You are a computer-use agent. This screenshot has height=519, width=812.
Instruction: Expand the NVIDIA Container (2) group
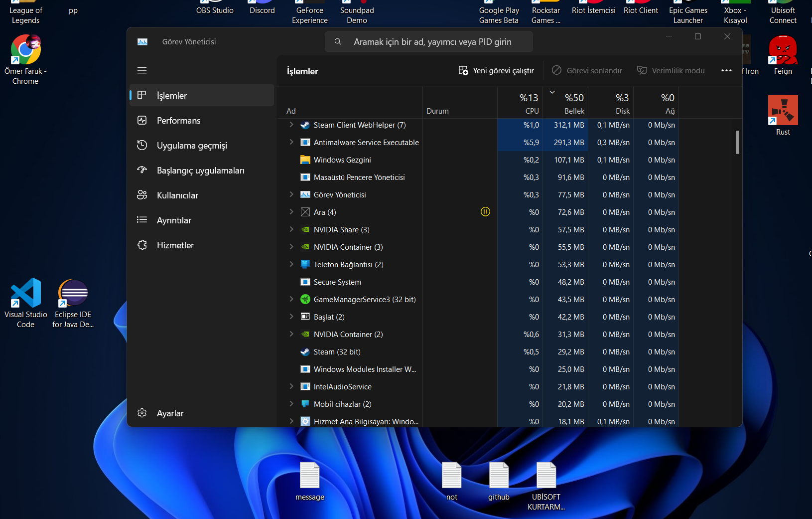coord(291,334)
